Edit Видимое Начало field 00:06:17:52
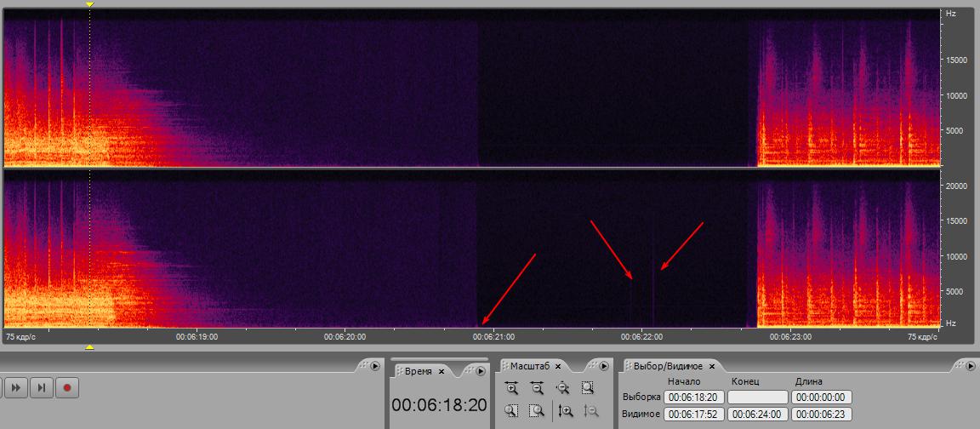980x429 pixels. tap(694, 414)
